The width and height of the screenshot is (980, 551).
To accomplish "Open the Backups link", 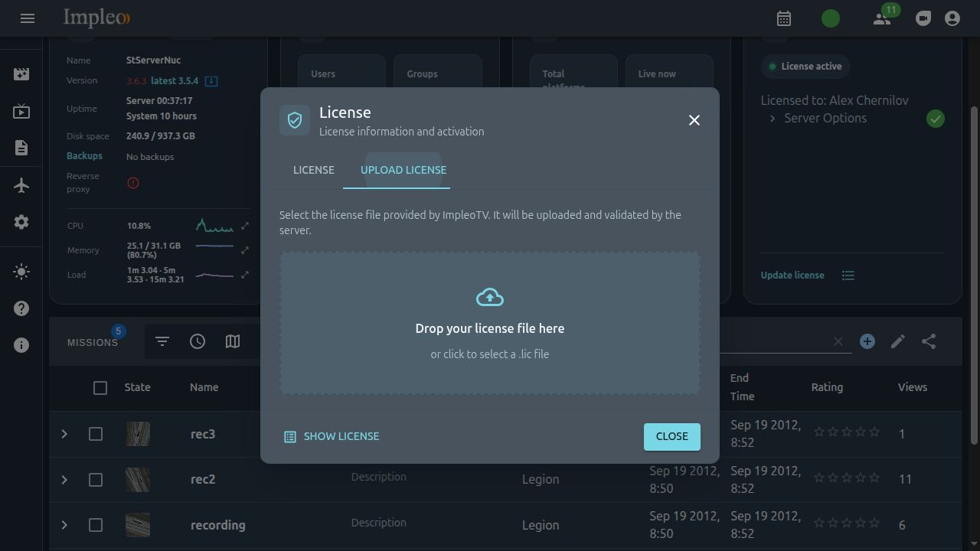I will pos(84,155).
